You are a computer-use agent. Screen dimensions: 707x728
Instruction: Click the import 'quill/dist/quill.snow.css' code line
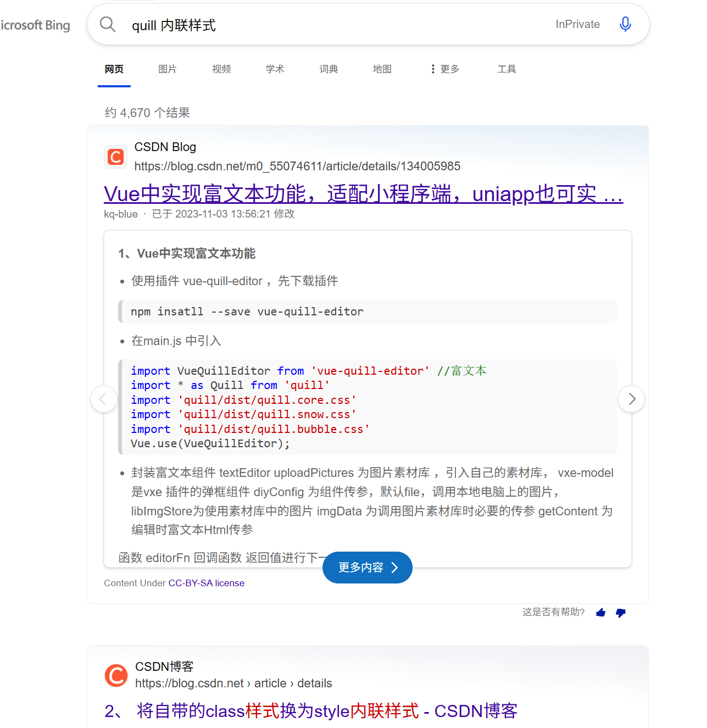243,414
